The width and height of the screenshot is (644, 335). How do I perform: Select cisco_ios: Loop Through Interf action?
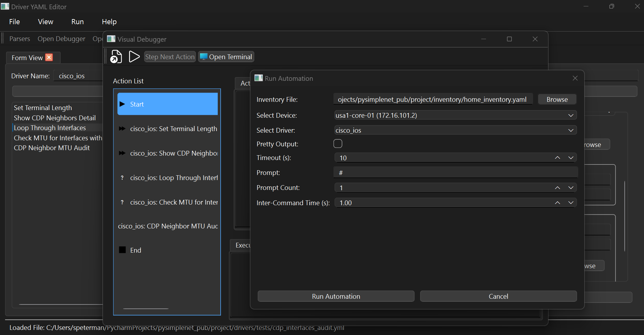[168, 178]
